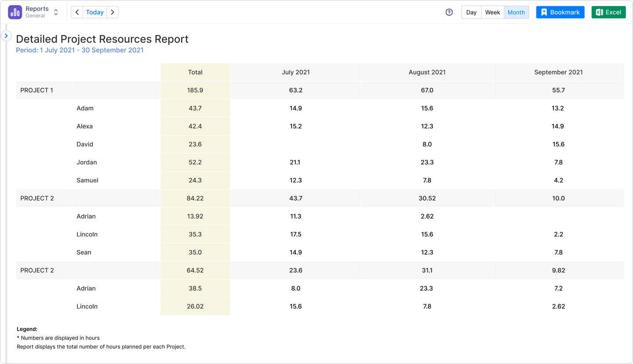The width and height of the screenshot is (633, 364).
Task: Go to next period with right chevron
Action: pyautogui.click(x=113, y=12)
